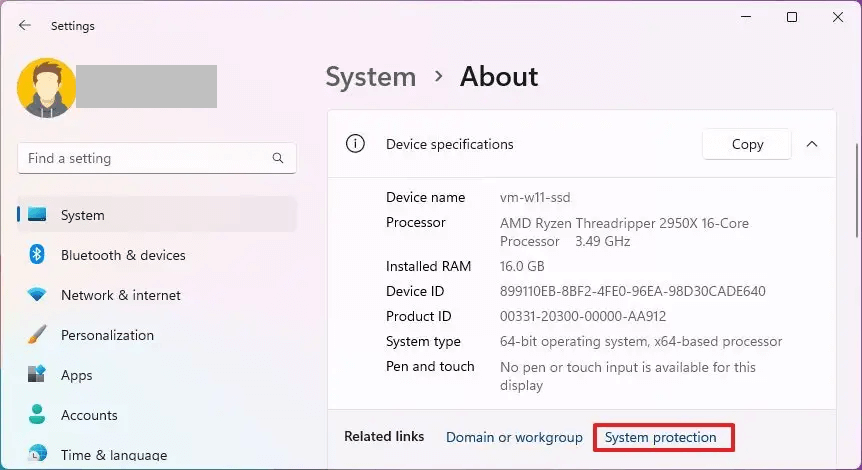Copy the device specifications
The width and height of the screenshot is (862, 470).
tap(747, 144)
